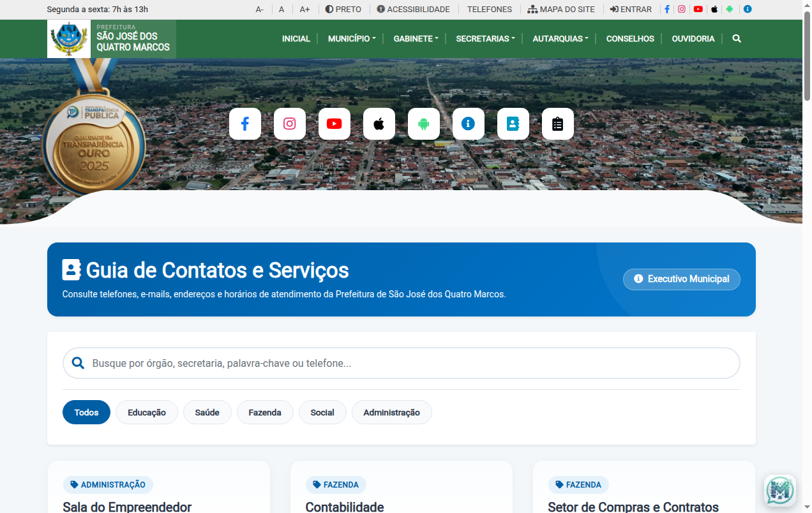Screen dimensions: 812x513
Task: Open the CONSELHOS menu item
Action: coord(630,39)
